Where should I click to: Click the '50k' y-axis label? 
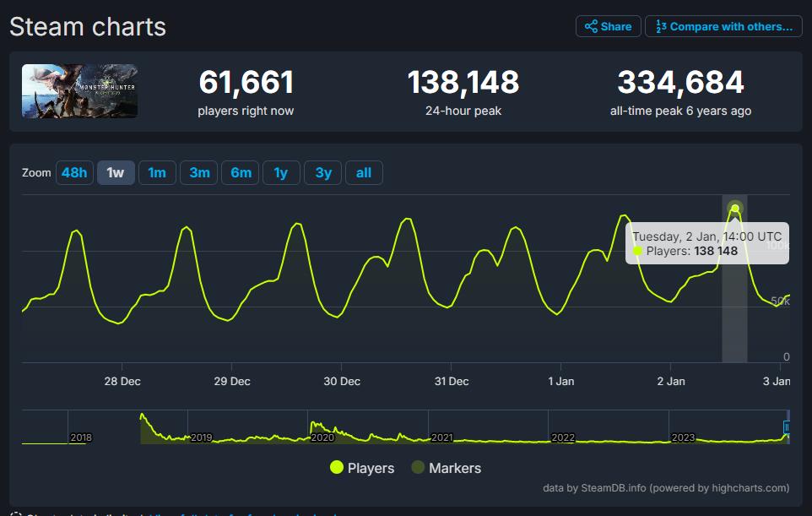point(781,301)
